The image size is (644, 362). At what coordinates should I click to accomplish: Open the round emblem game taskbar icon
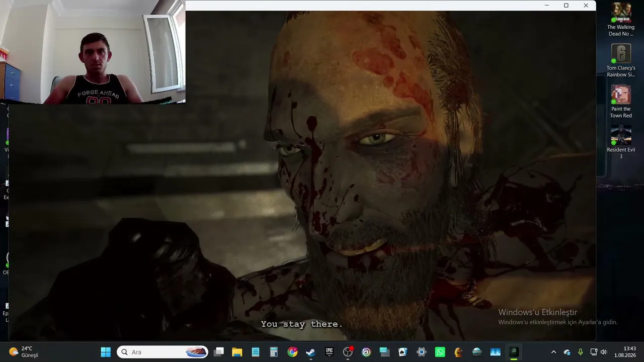click(x=477, y=352)
